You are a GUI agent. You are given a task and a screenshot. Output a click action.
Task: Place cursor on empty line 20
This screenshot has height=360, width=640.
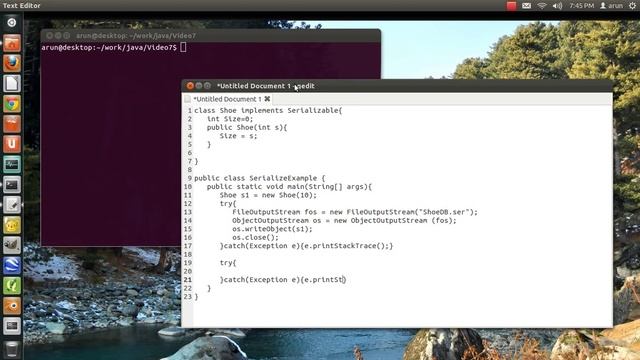click(402, 271)
